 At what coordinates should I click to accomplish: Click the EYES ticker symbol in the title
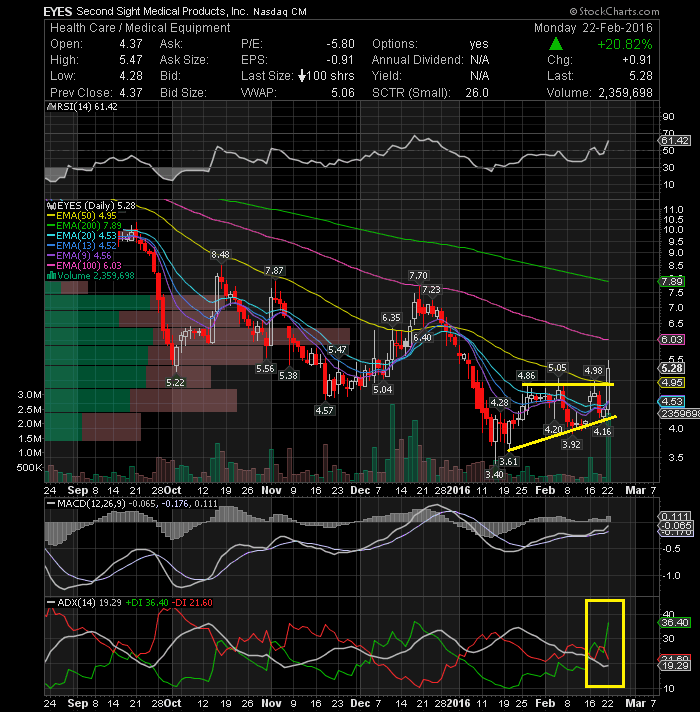pyautogui.click(x=58, y=11)
